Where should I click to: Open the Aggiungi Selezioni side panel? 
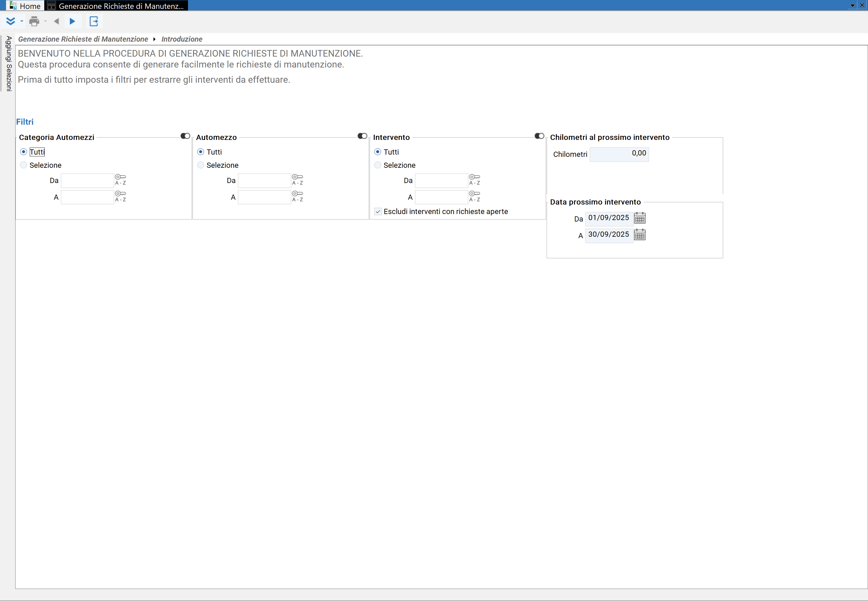8,63
